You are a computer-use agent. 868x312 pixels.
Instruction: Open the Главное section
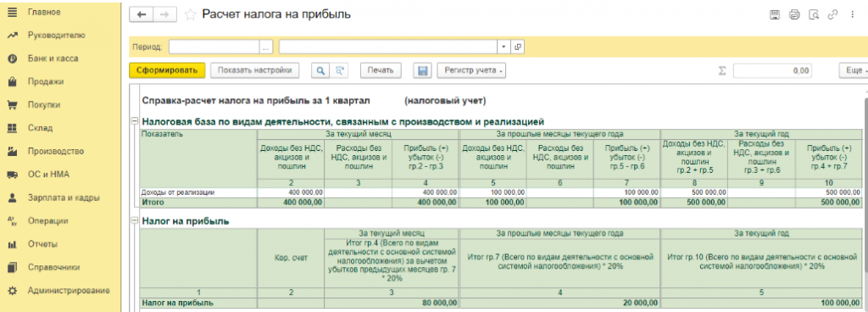44,12
